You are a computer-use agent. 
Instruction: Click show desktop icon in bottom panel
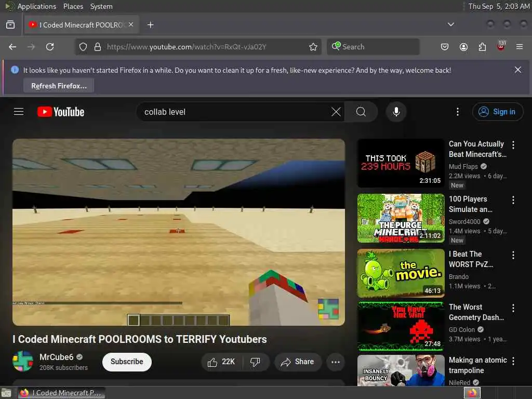tap(6, 393)
